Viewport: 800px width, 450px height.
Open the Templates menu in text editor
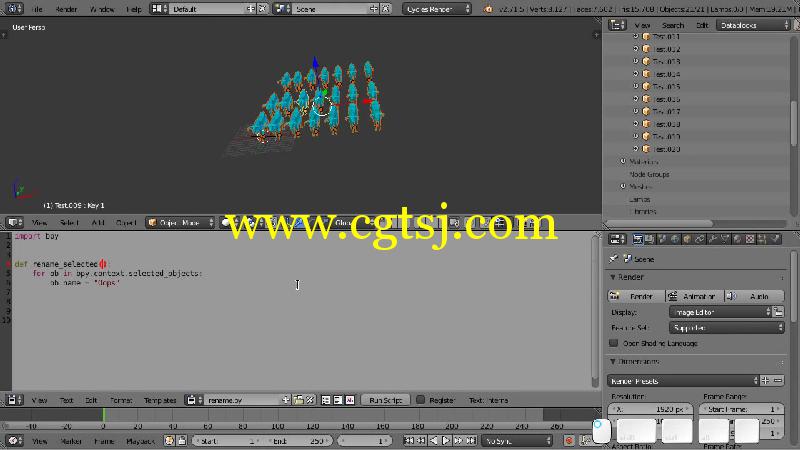click(160, 400)
